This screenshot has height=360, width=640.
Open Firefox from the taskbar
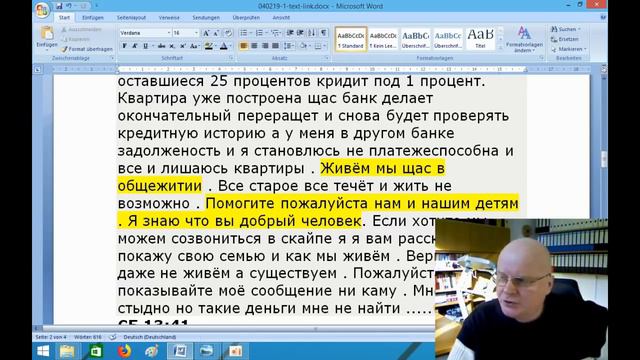click(x=124, y=351)
